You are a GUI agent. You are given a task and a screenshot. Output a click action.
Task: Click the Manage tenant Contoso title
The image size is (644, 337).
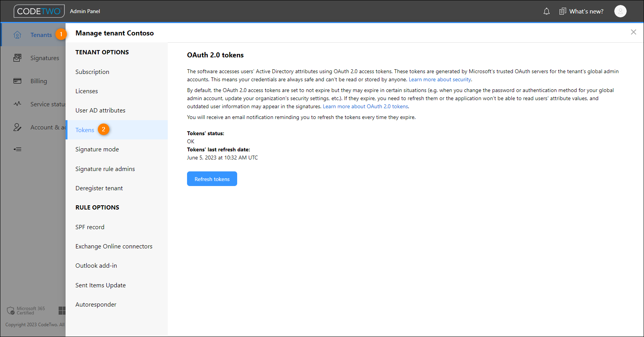(x=115, y=33)
